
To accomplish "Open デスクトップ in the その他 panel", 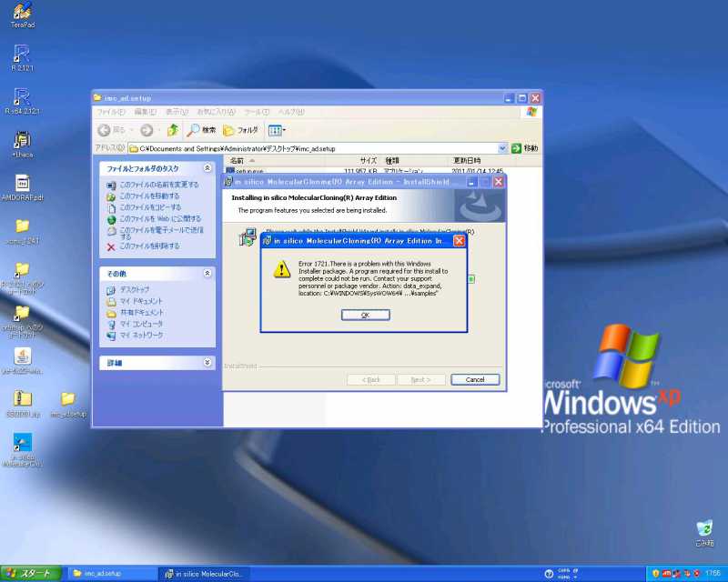I will point(135,289).
